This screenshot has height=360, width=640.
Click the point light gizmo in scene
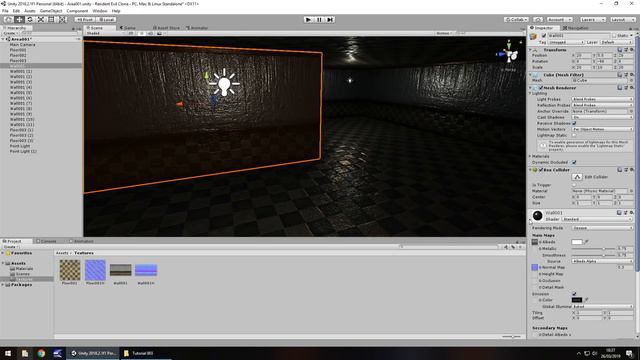click(224, 83)
